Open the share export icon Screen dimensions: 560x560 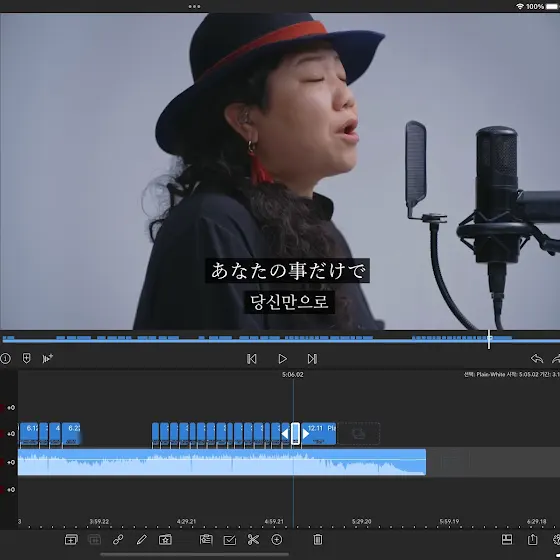click(x=532, y=539)
